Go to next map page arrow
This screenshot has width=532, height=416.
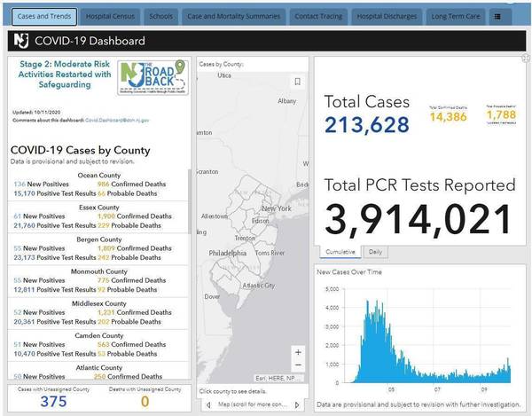tap(297, 404)
